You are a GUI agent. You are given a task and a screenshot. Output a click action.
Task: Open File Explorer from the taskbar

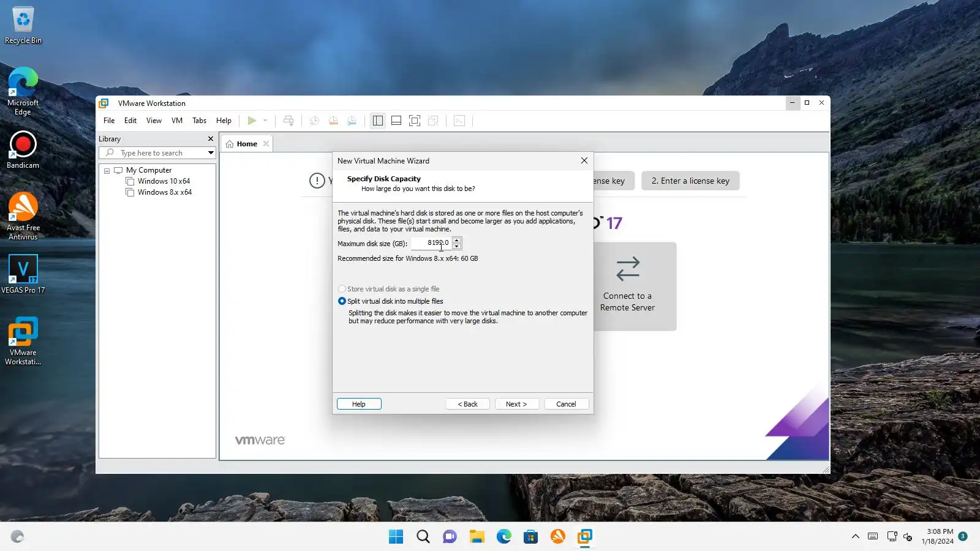477,537
